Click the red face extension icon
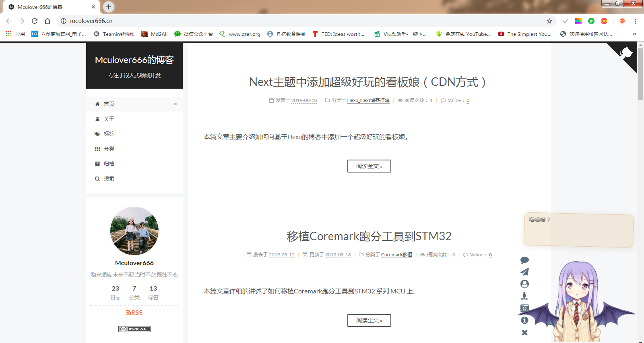Screen dimensions: 644x343 point(622,21)
